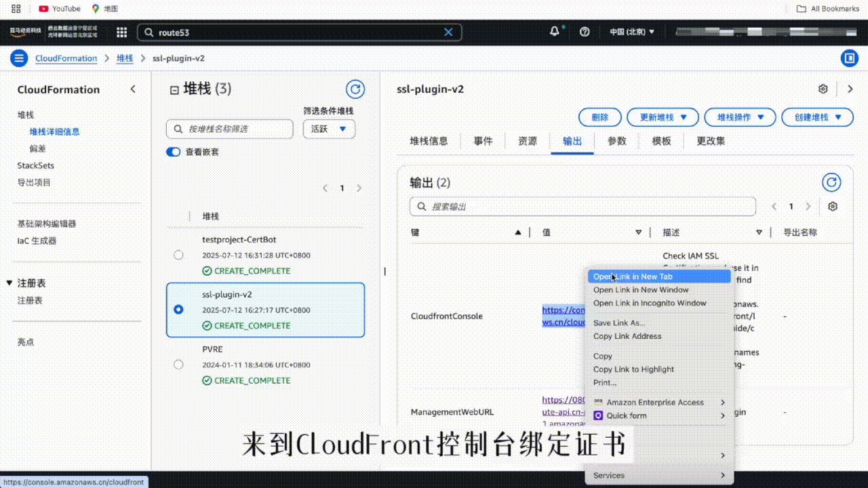The width and height of the screenshot is (868, 488).
Task: Follow the 堆栈 breadcrumb link
Action: (125, 58)
